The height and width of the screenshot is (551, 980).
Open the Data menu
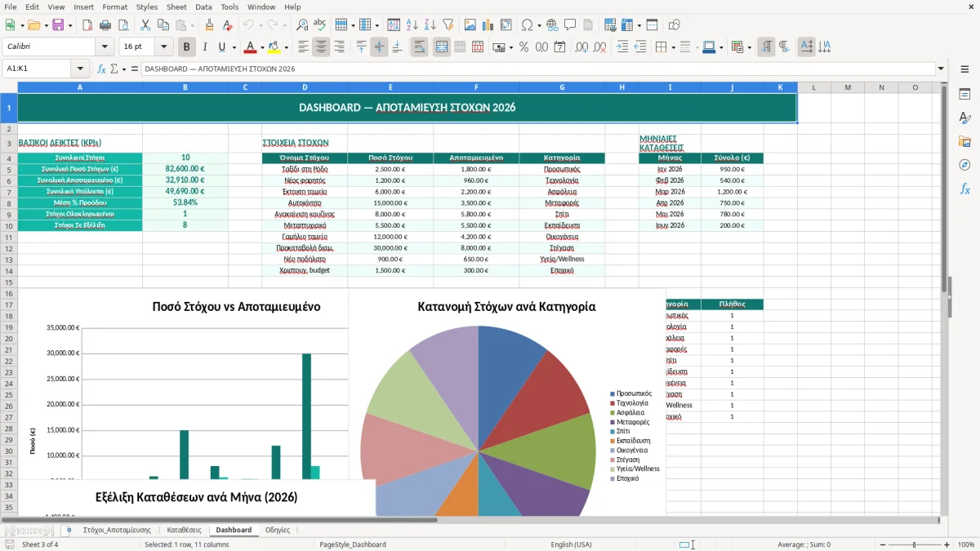[203, 7]
